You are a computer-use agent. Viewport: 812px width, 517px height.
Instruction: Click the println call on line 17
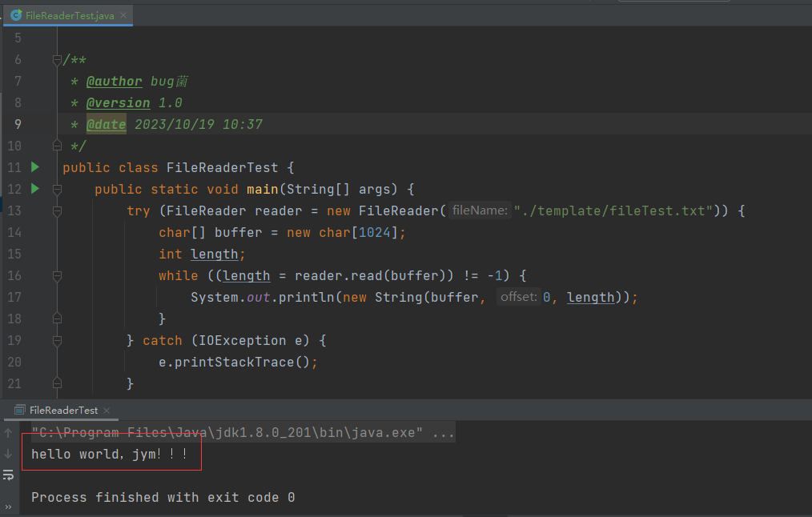(307, 298)
